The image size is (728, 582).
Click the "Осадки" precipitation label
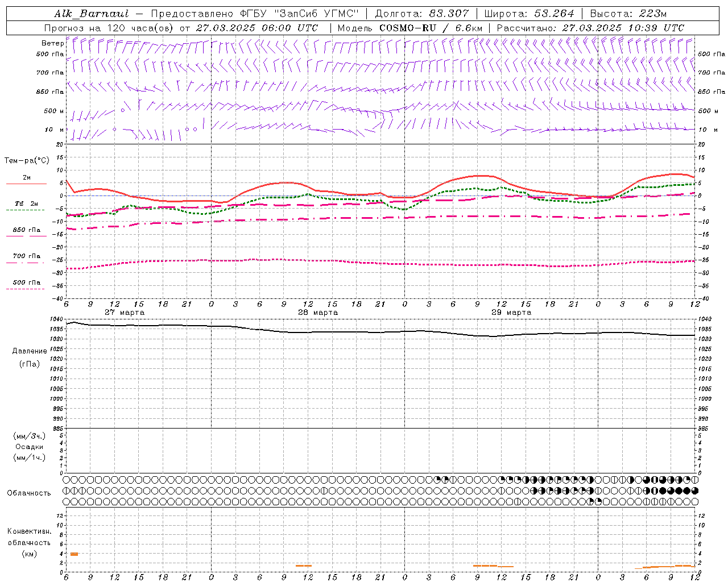pos(30,447)
